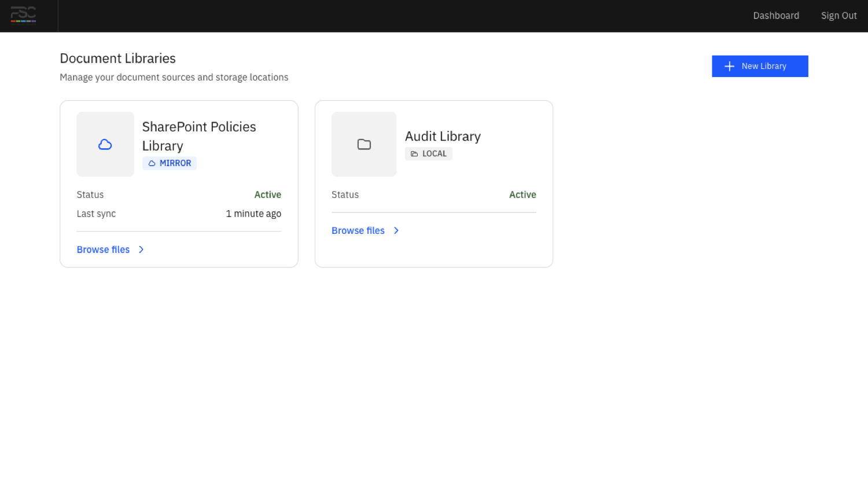
Task: Toggle the MIRROR badge on SharePoint Policies Library
Action: (170, 163)
